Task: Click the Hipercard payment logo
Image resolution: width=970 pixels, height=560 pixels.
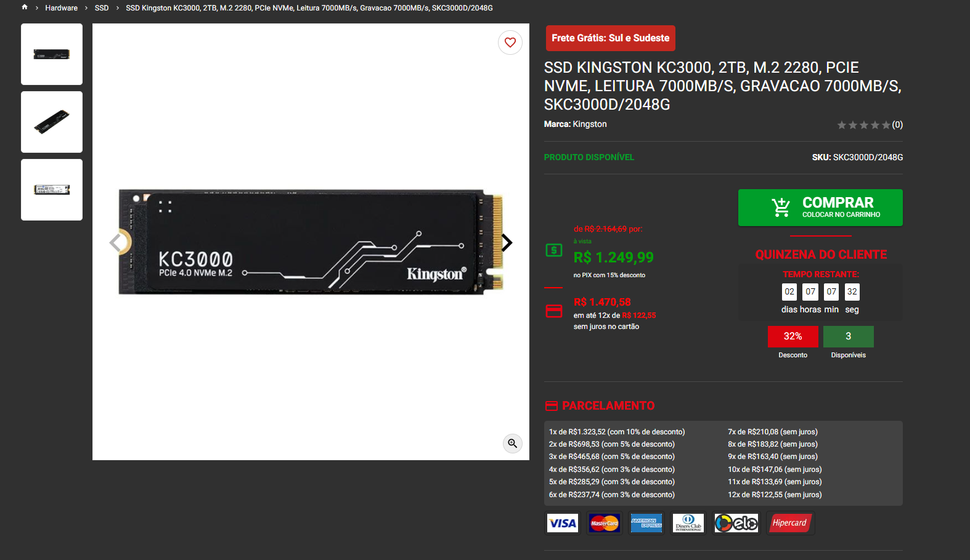Action: [x=790, y=523]
